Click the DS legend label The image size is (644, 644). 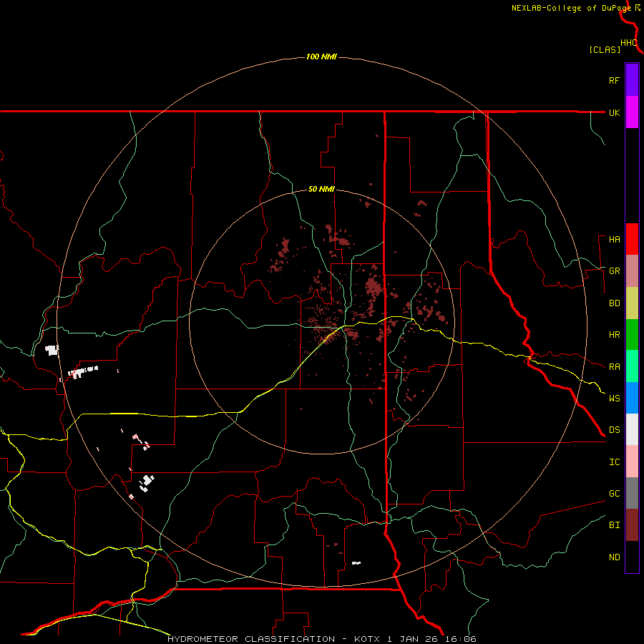[x=614, y=430]
